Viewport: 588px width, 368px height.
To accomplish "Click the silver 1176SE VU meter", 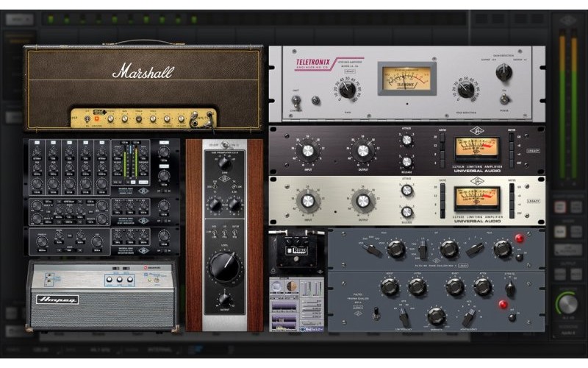I will [476, 199].
